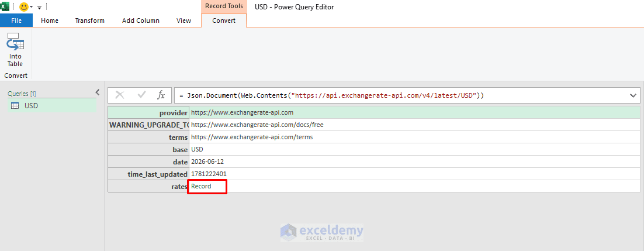Select the exchangerate-api.com/terms value cell
644x251 pixels.
click(x=414, y=137)
